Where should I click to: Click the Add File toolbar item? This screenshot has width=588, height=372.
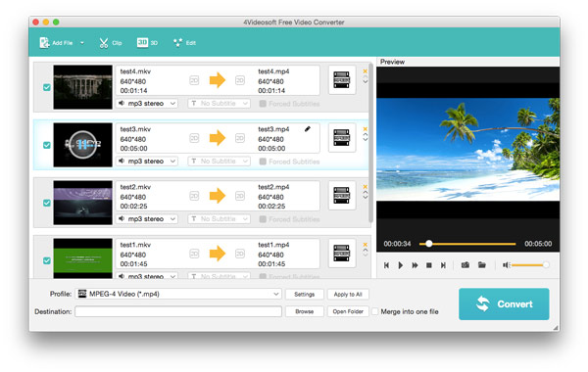click(x=56, y=43)
